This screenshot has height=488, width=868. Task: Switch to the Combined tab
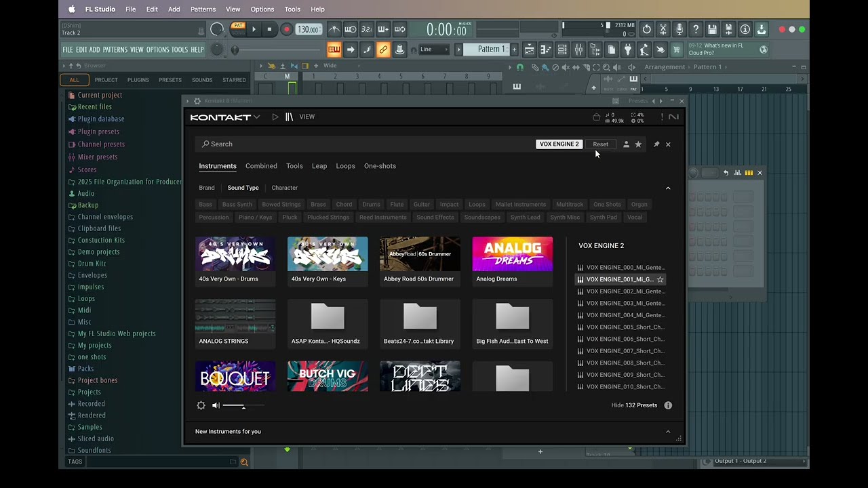(x=261, y=166)
